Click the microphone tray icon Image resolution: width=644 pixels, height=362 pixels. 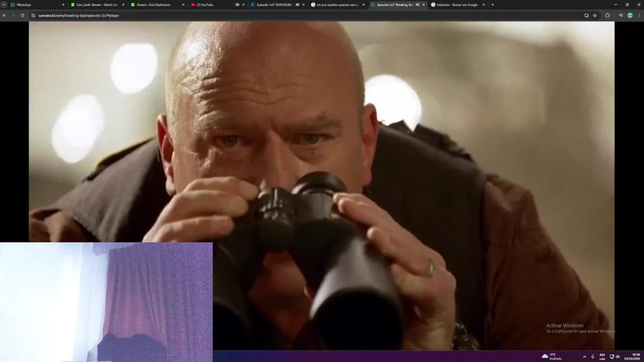coord(593,356)
